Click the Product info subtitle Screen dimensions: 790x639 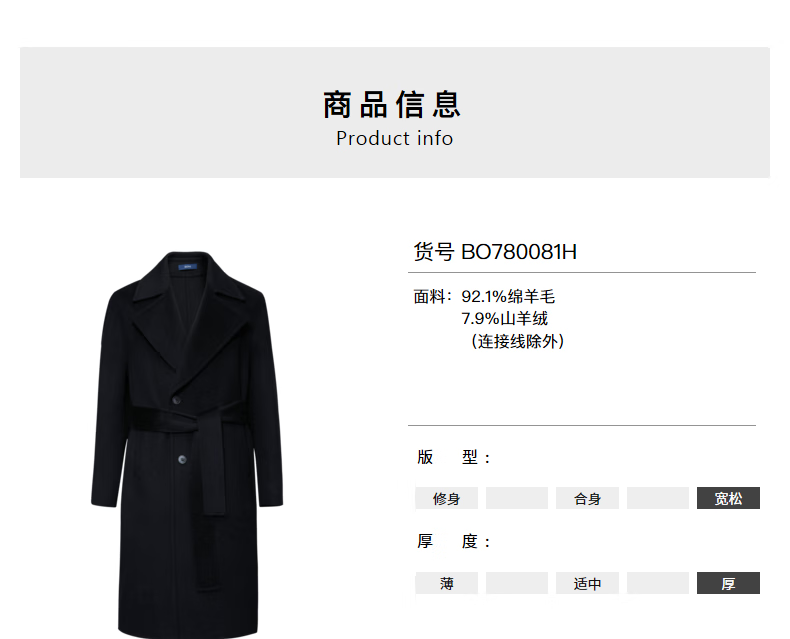[x=394, y=139]
